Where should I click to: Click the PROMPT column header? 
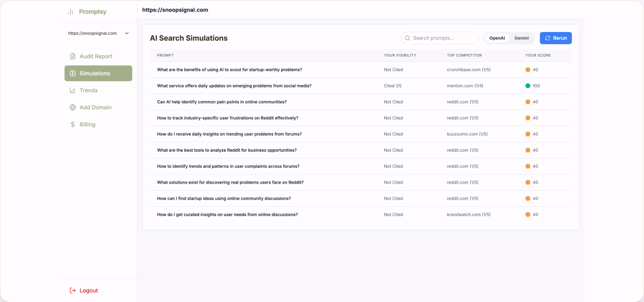coord(165,55)
